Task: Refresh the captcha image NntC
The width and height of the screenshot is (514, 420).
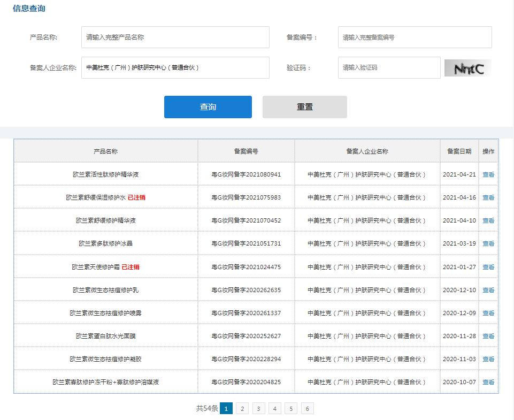Action: 467,68
